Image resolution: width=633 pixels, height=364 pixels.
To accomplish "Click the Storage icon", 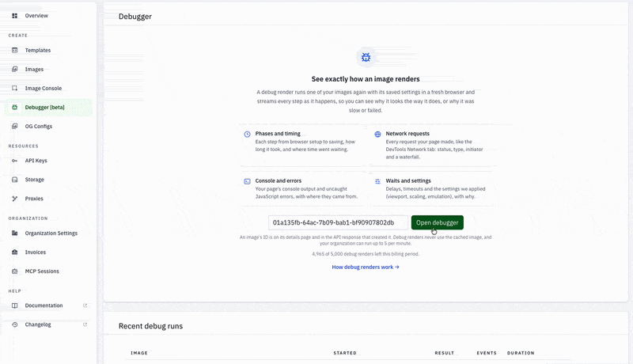I will click(x=14, y=180).
